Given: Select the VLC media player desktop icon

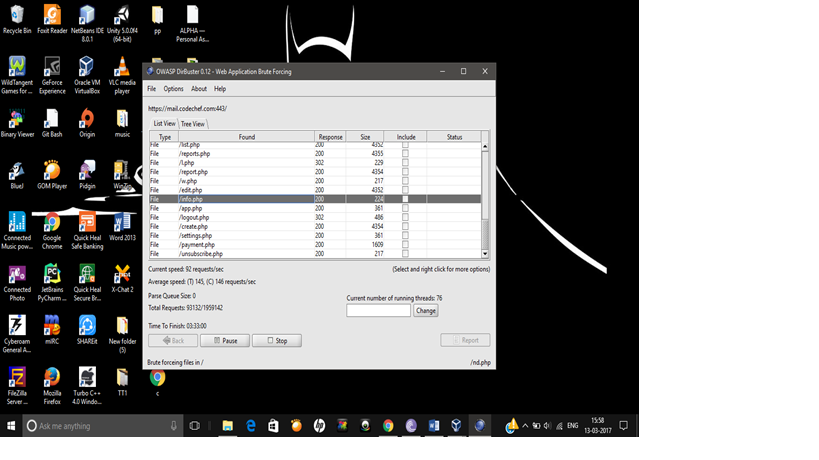Looking at the screenshot, I should coord(122,76).
